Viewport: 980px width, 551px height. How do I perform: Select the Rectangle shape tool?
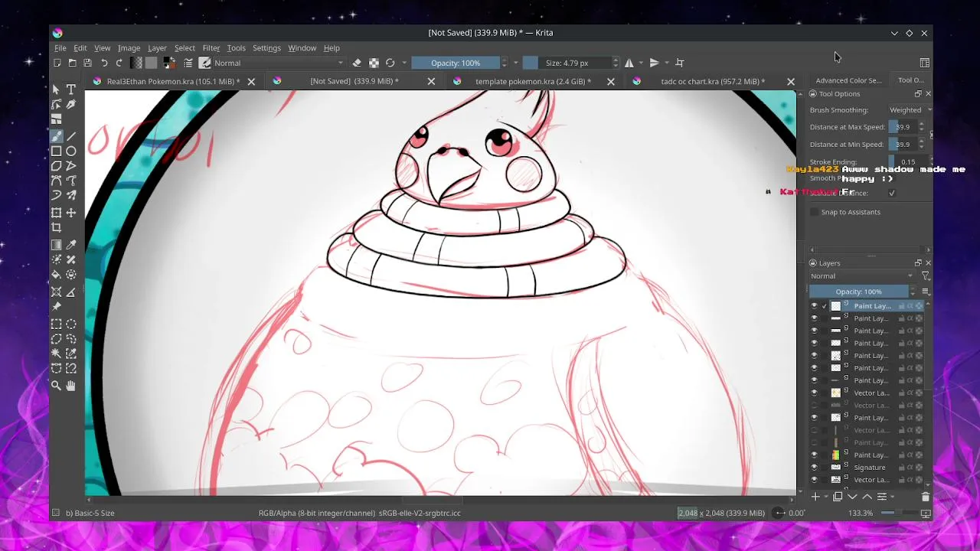coord(57,152)
